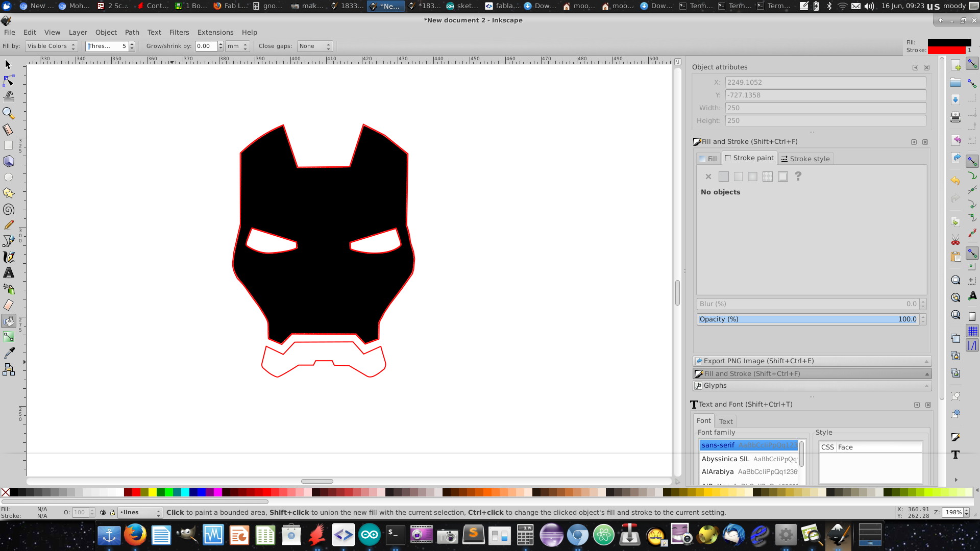Select the paint bucket tool
This screenshot has height=551, width=980.
tap(8, 321)
